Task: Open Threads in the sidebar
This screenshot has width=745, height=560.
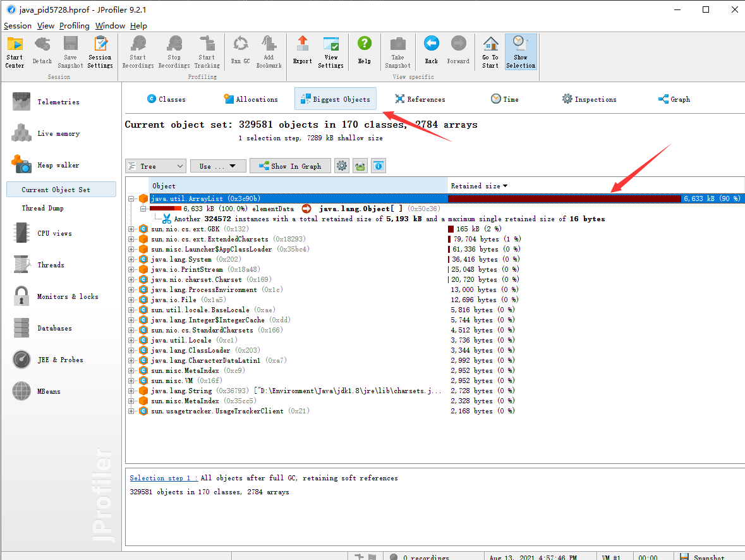Action: click(39, 265)
